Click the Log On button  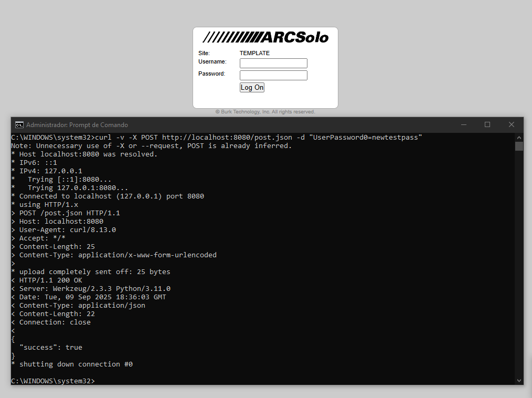click(252, 88)
